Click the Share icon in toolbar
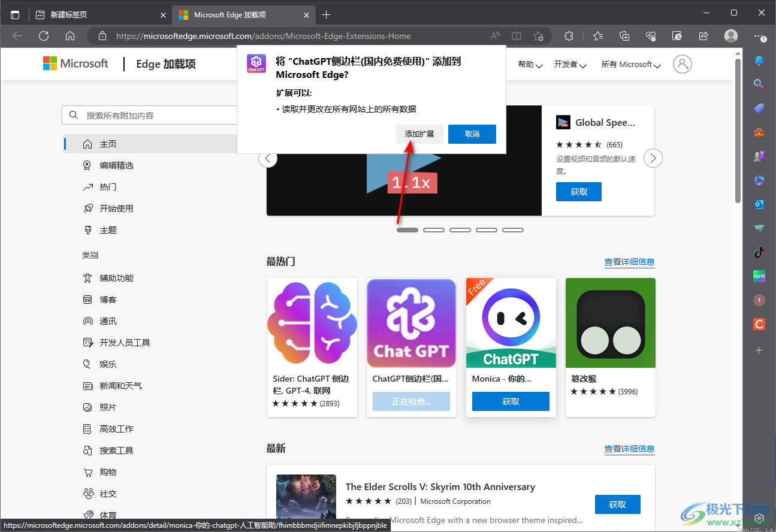The width and height of the screenshot is (776, 532). [x=703, y=36]
